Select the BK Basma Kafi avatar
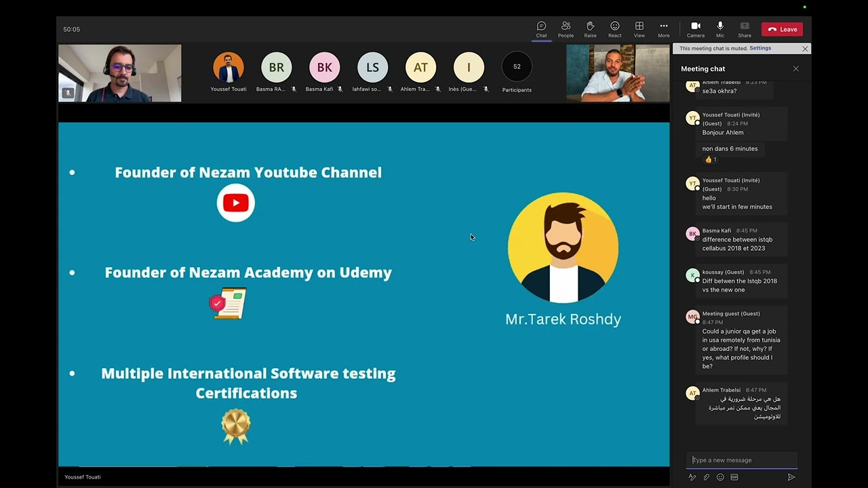The image size is (868, 488). click(x=325, y=67)
